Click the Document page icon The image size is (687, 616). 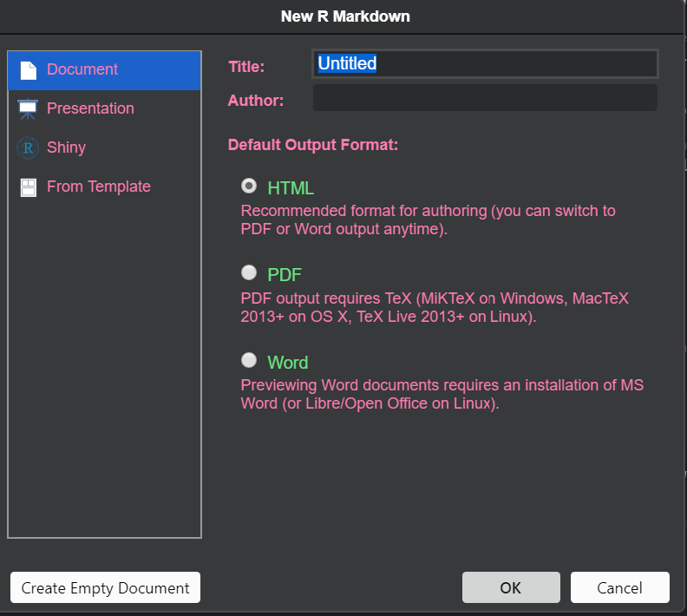coord(29,70)
